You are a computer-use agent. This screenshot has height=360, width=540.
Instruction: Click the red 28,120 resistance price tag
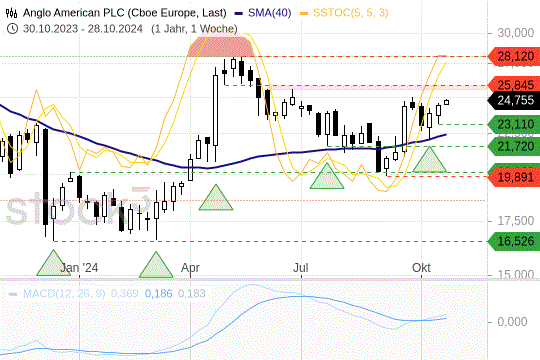515,56
